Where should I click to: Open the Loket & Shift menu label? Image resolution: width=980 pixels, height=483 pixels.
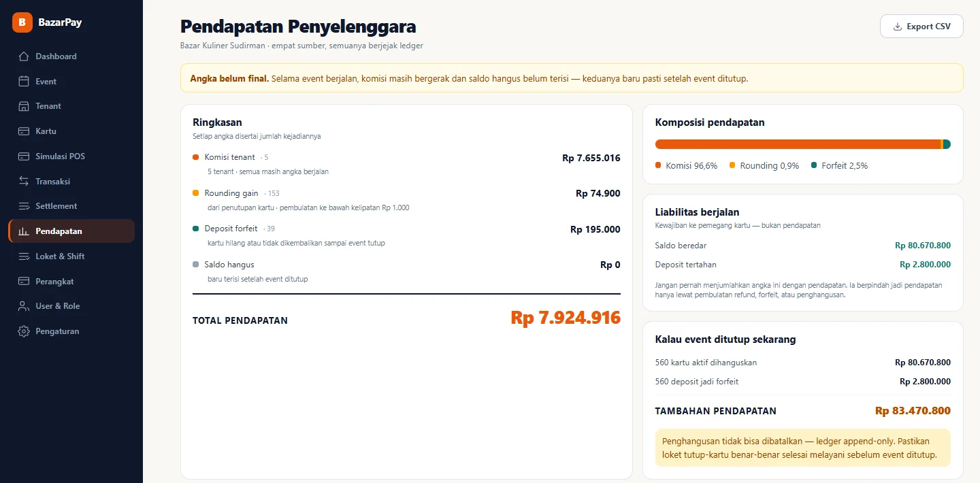pos(61,256)
